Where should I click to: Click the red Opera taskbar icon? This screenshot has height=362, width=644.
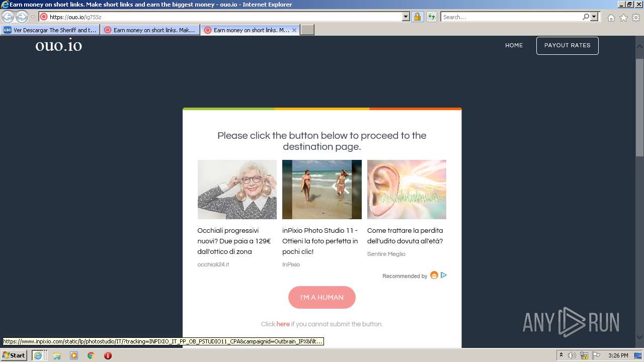108,355
